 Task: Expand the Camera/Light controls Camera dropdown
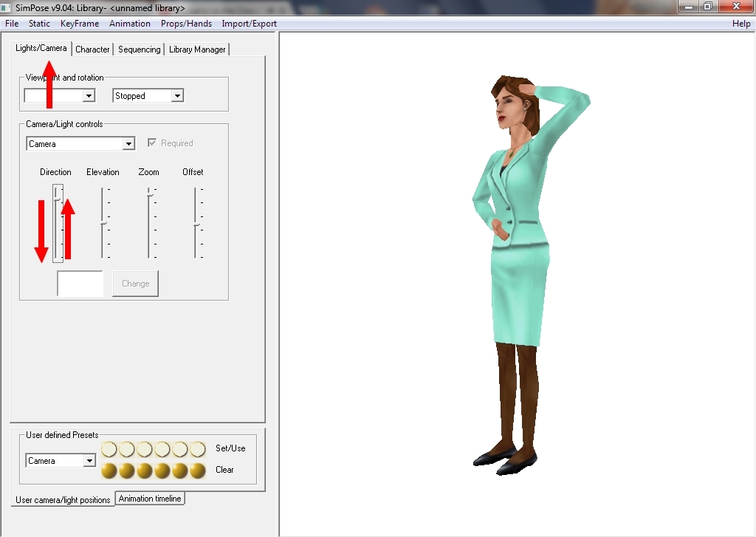(128, 144)
